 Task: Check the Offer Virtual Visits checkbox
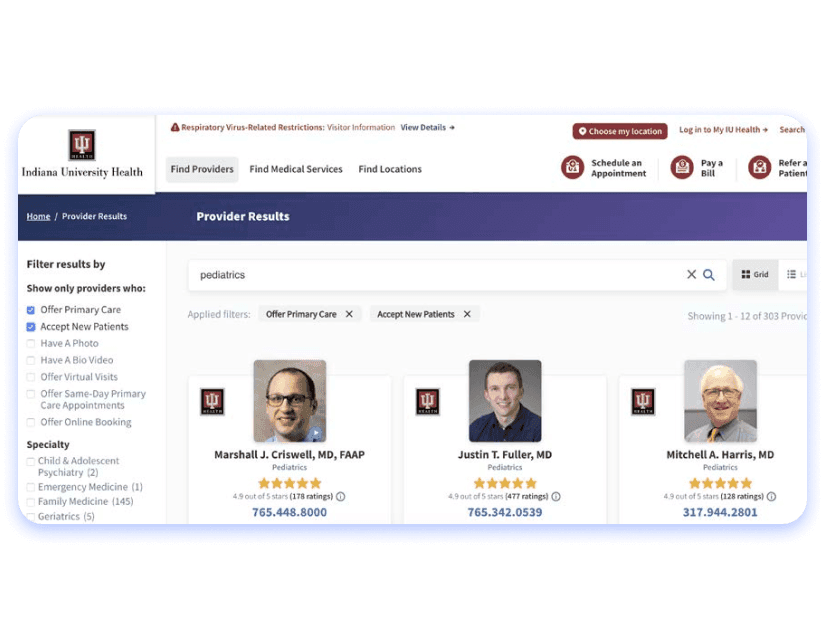pyautogui.click(x=31, y=377)
